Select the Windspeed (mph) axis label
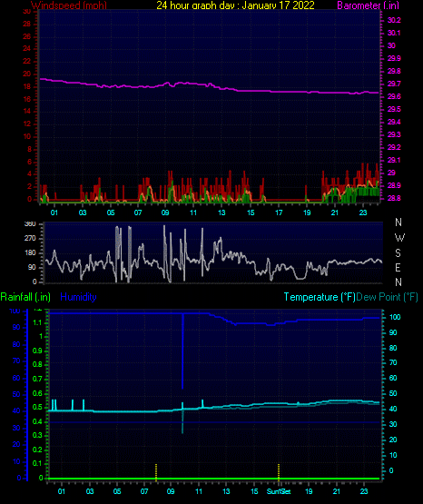The height and width of the screenshot is (504, 423). point(69,5)
